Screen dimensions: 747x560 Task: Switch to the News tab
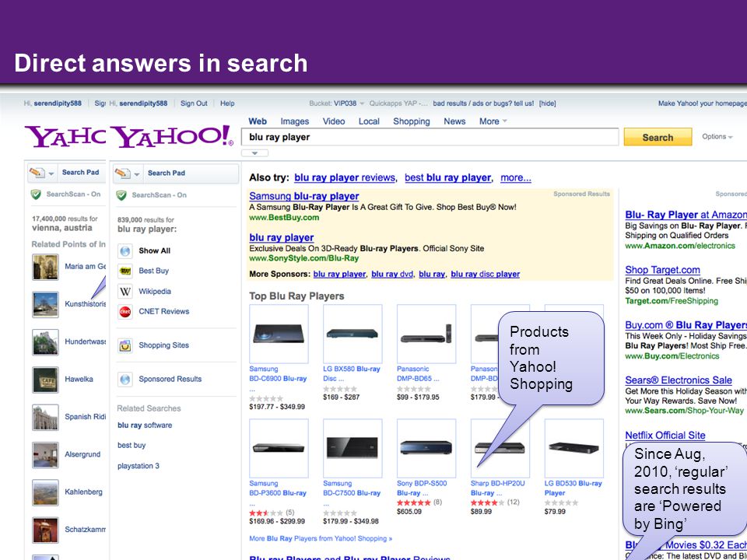click(454, 121)
